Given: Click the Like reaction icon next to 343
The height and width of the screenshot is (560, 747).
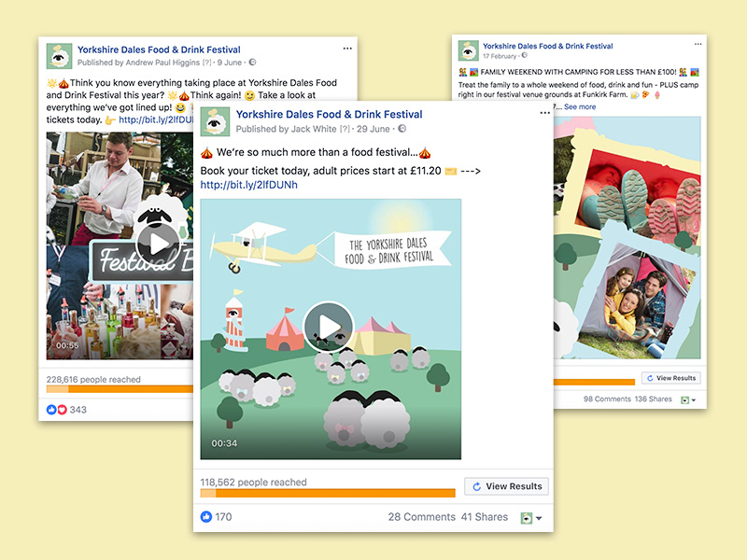Looking at the screenshot, I should [x=51, y=410].
